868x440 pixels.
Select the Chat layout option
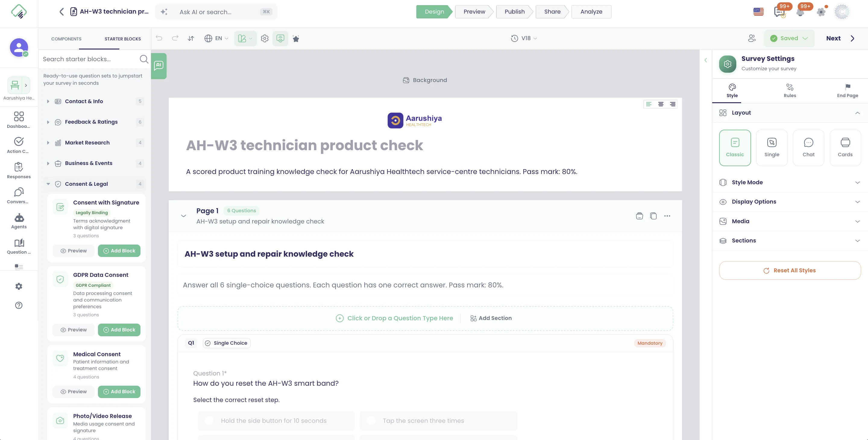808,148
